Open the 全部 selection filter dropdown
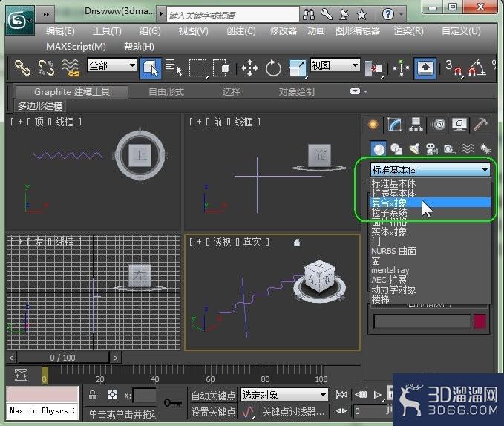Screen dimensions: 504x426 [x=112, y=65]
